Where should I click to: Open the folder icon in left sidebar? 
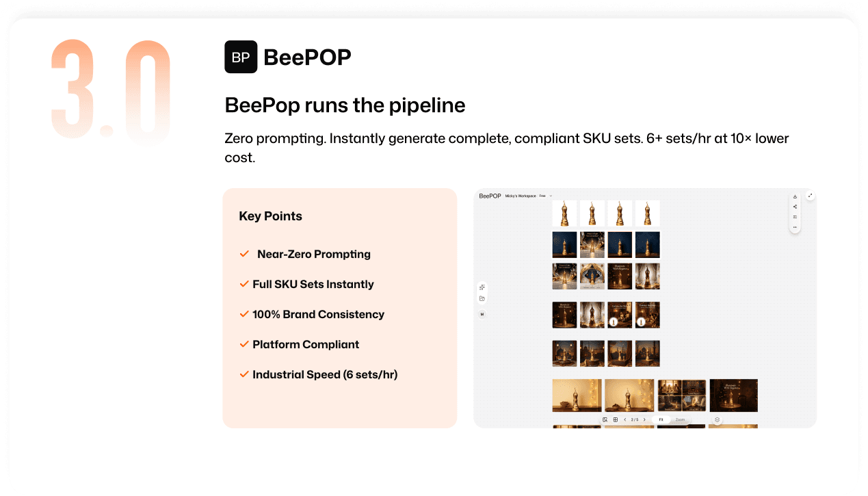pos(482,298)
